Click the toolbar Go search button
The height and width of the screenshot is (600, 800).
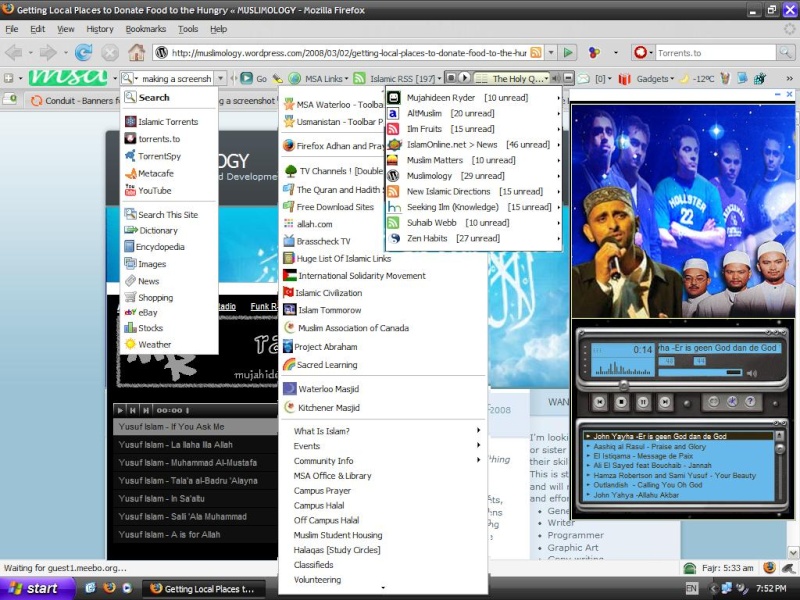(x=254, y=79)
